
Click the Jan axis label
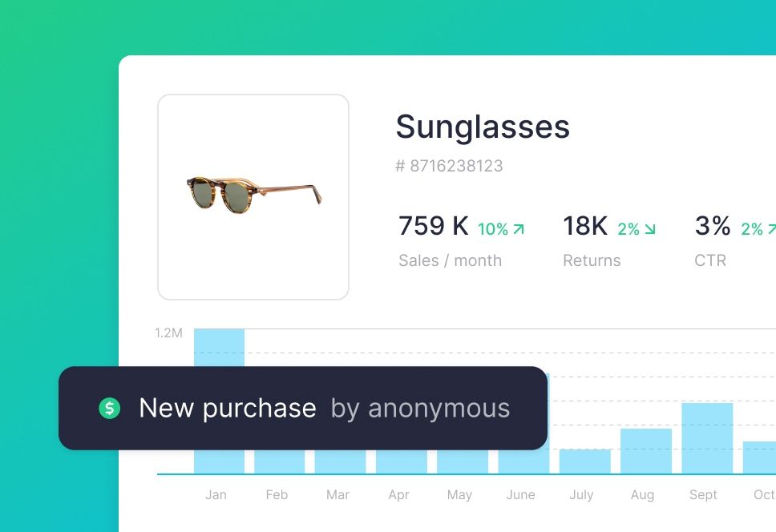[216, 495]
